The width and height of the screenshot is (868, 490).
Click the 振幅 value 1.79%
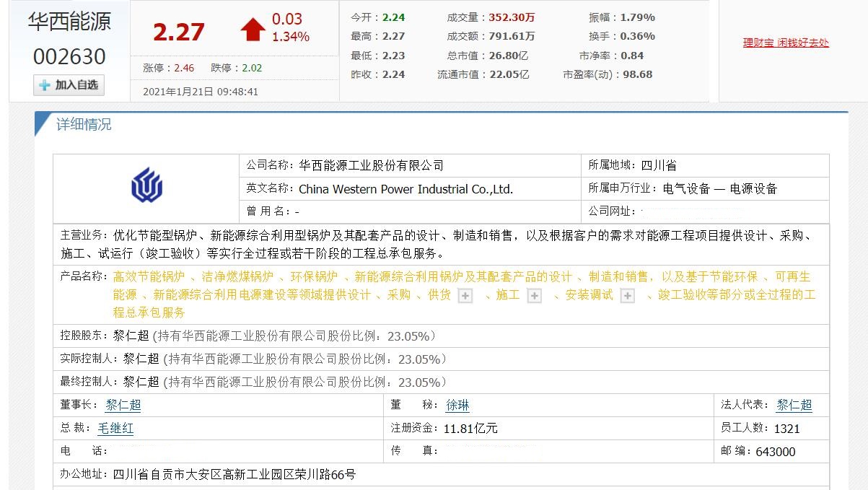point(638,17)
